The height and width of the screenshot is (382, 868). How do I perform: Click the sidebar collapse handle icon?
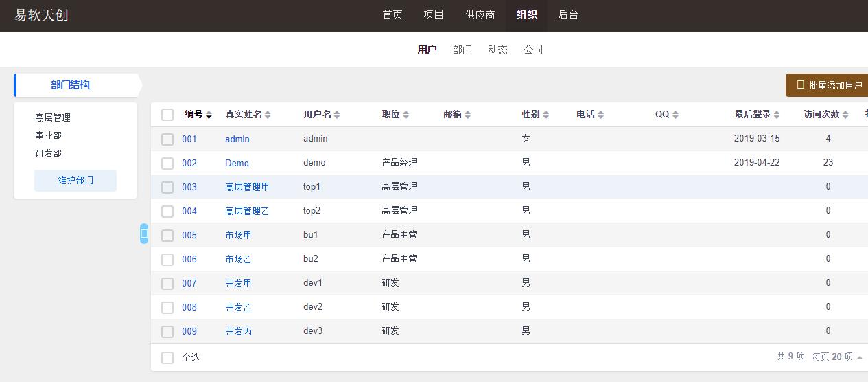point(144,234)
